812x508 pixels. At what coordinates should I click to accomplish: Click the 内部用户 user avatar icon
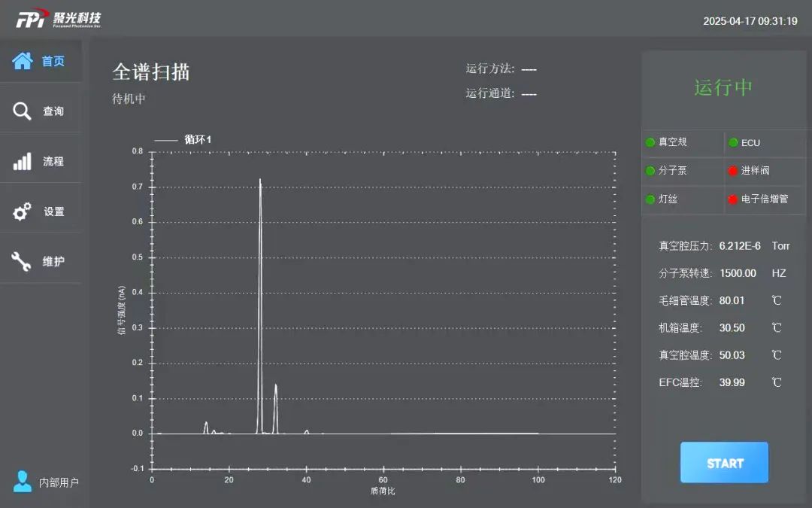click(21, 482)
